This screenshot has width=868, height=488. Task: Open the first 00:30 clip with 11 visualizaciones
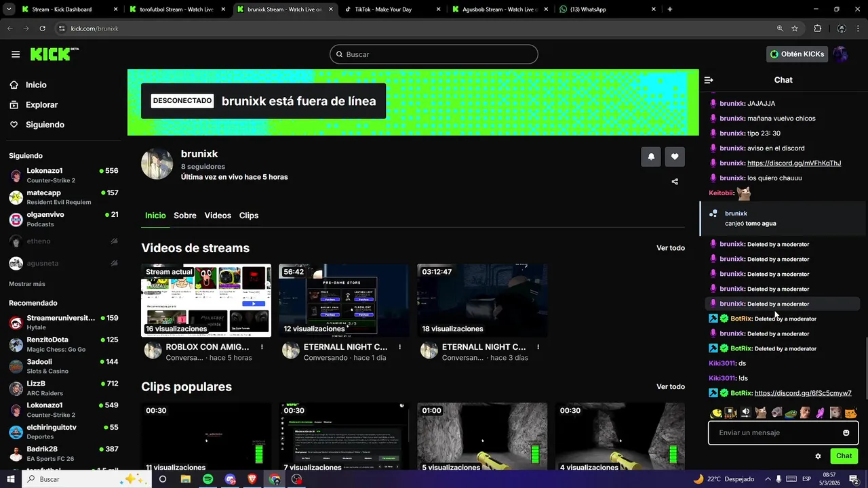point(206,436)
